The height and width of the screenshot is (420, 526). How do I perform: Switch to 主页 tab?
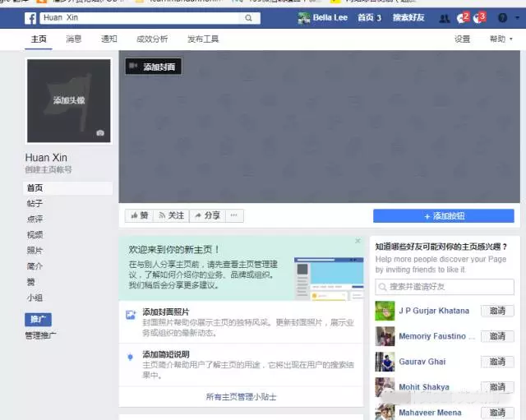point(39,39)
